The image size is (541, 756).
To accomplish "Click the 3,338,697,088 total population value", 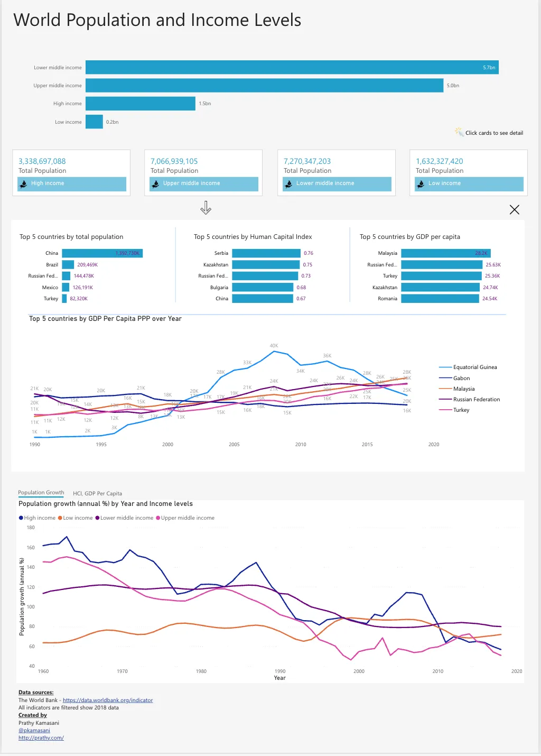I will click(42, 161).
